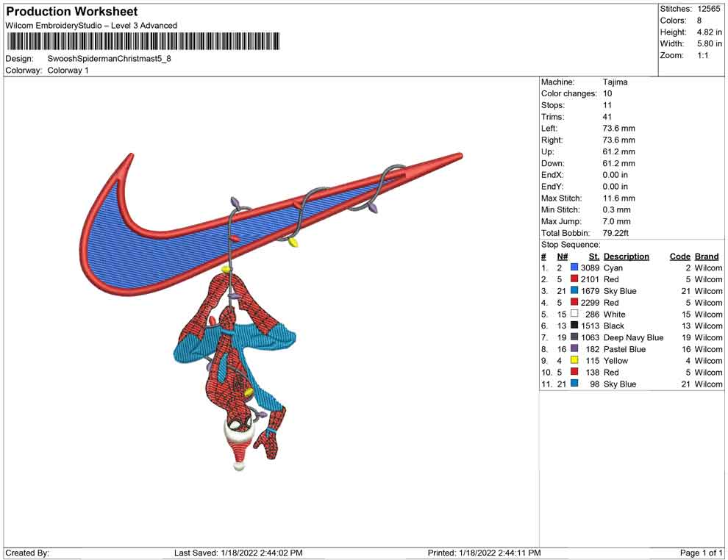
Task: Click the "Brand" column header
Action: pos(707,256)
